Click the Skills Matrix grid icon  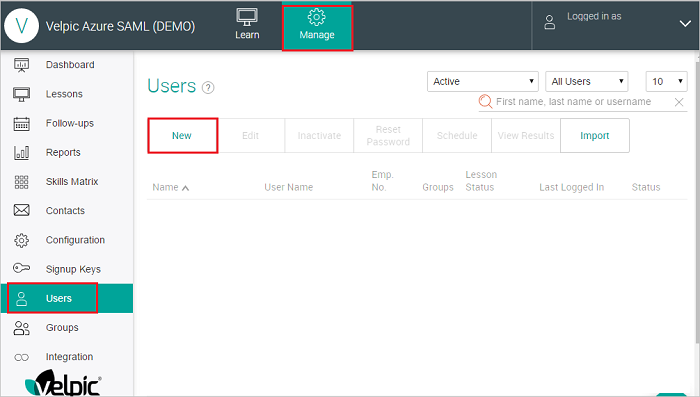pos(21,182)
